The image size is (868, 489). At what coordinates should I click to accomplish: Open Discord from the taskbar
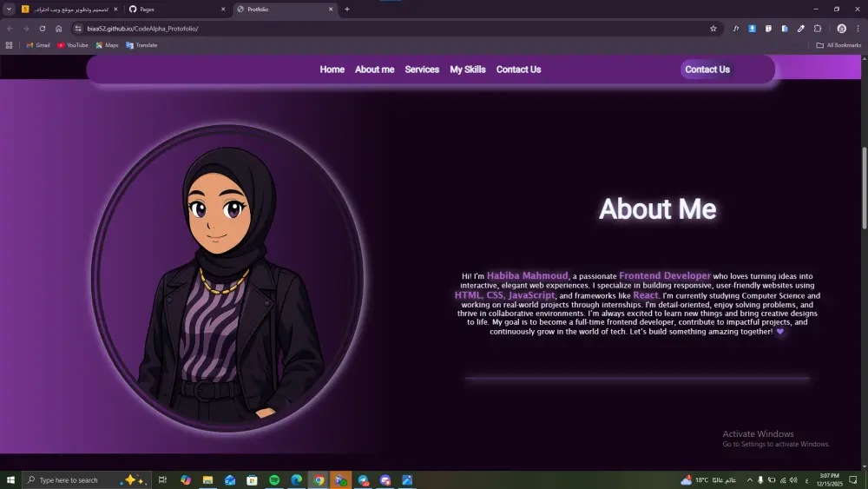(x=385, y=479)
